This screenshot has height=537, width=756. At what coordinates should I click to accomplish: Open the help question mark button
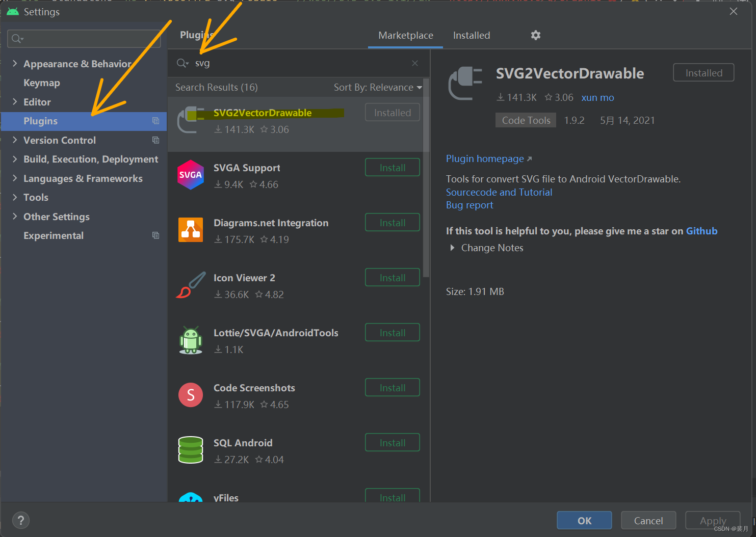[21, 520]
